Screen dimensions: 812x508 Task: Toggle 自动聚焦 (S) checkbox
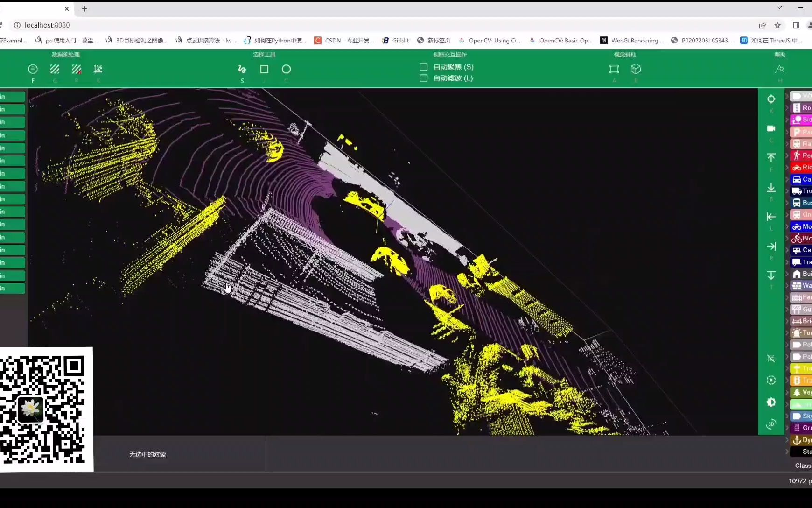[x=423, y=67]
